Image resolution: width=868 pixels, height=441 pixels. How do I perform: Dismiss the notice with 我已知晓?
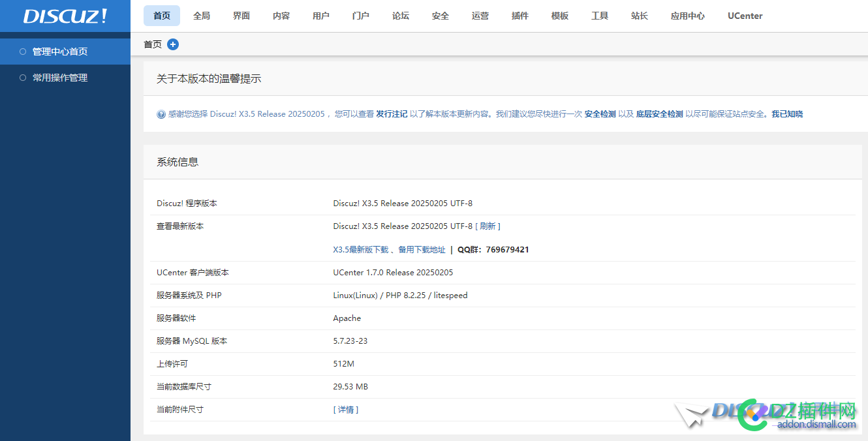(787, 114)
